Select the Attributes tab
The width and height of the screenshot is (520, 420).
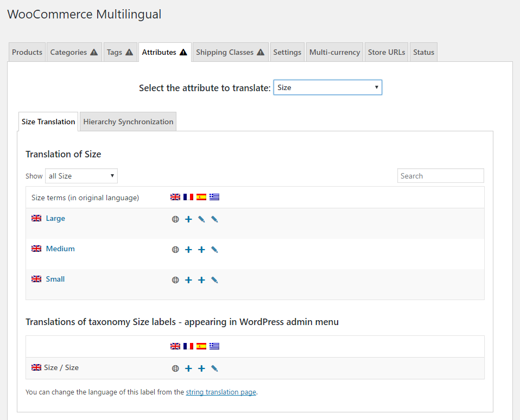(x=165, y=52)
